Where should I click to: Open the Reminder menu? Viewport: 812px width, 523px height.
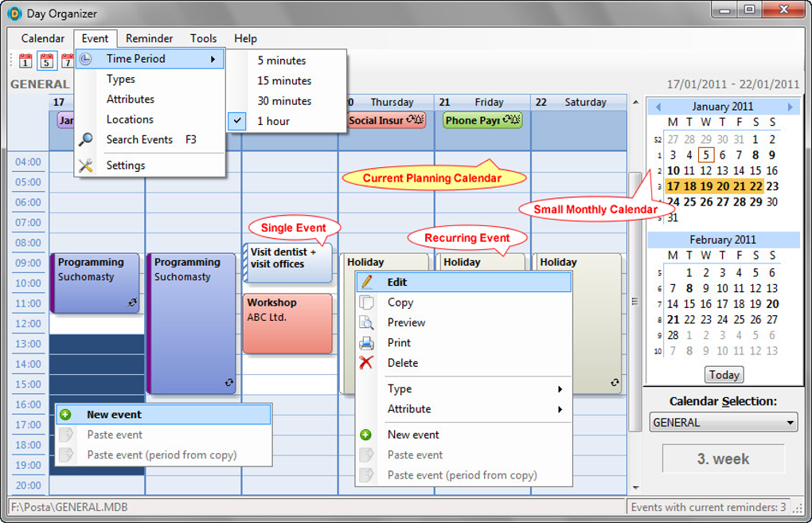pos(149,37)
